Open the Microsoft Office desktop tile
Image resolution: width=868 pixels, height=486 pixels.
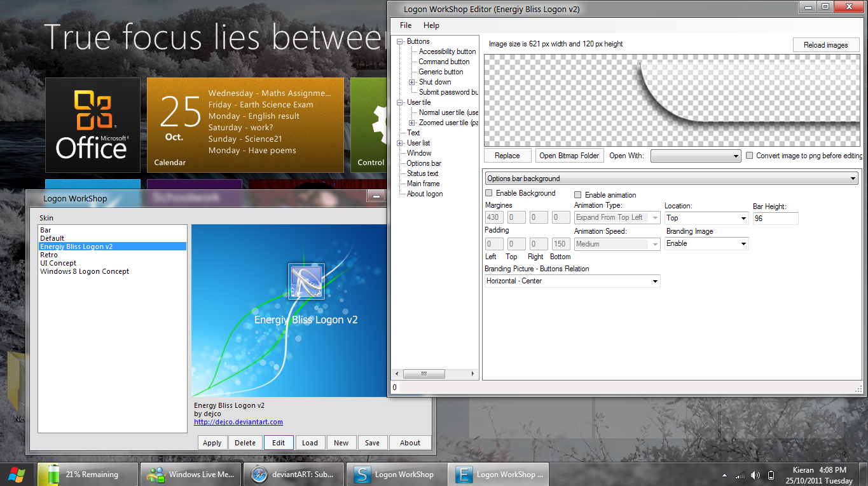click(x=92, y=125)
